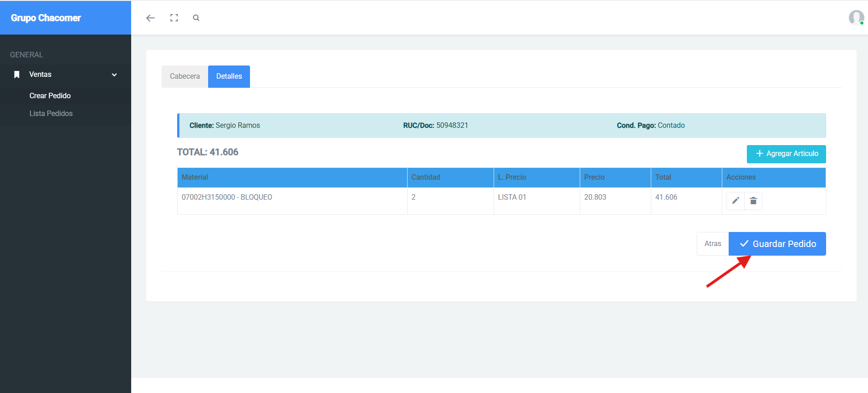Click the Guardar Pedido button
This screenshot has width=868, height=393.
coord(777,244)
